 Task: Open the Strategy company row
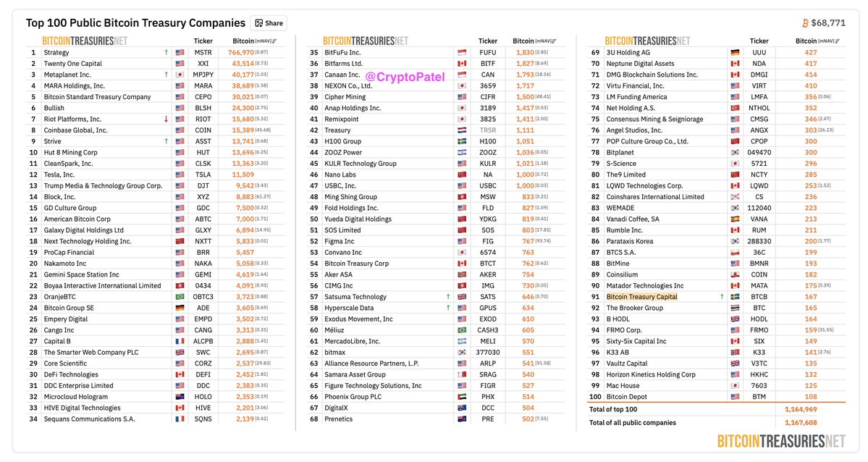156,53
